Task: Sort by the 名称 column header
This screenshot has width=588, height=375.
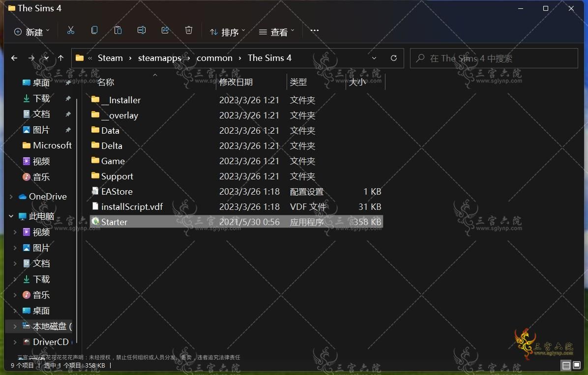Action: pos(105,82)
